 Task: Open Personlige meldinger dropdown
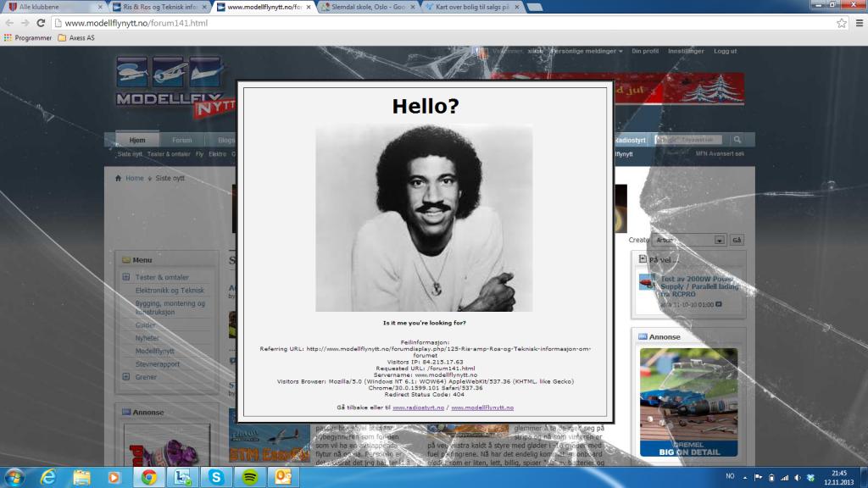pyautogui.click(x=587, y=52)
